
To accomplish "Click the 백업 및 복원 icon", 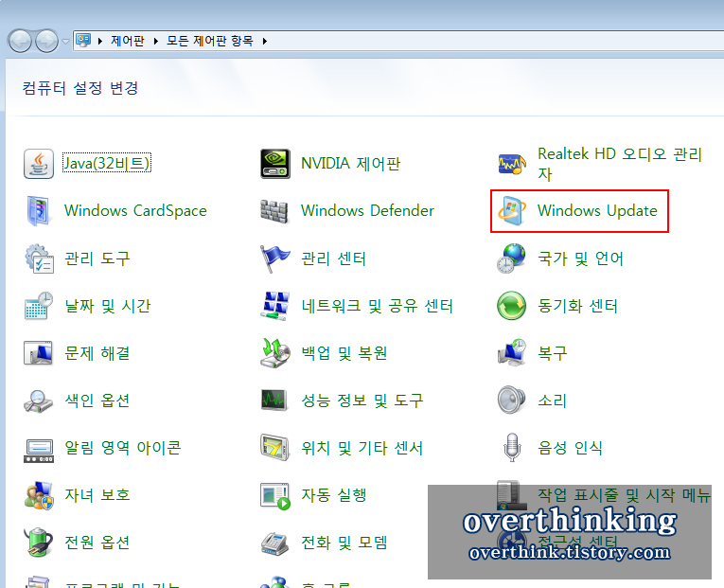I will (275, 353).
